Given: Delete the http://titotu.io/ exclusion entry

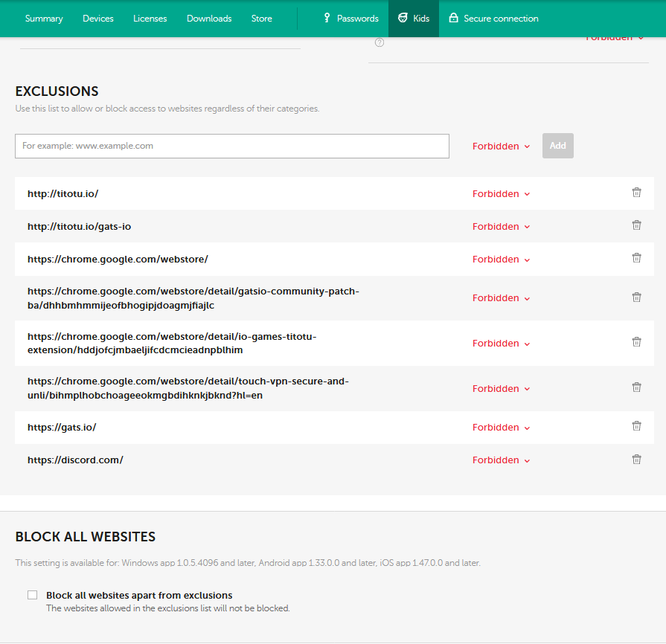Looking at the screenshot, I should pyautogui.click(x=636, y=193).
